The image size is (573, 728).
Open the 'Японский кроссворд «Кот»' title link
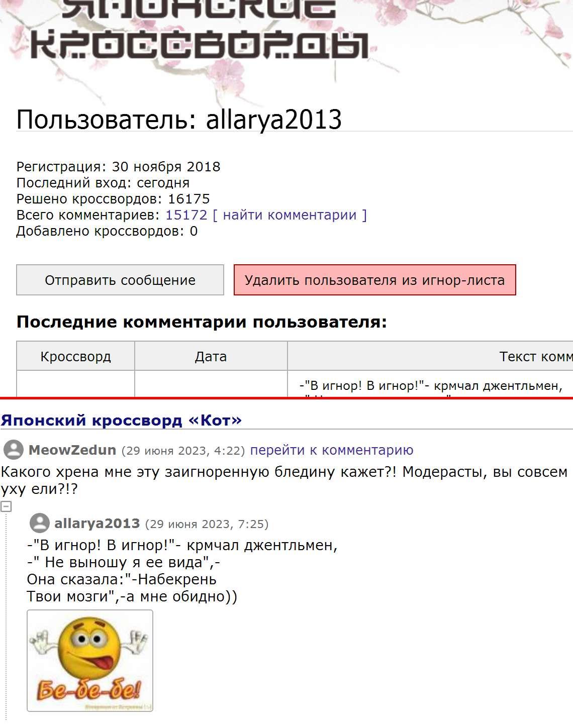pyautogui.click(x=121, y=420)
